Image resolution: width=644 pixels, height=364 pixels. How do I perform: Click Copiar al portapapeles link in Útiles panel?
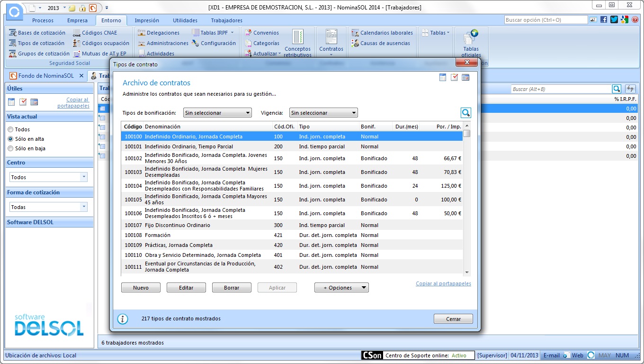pos(73,103)
